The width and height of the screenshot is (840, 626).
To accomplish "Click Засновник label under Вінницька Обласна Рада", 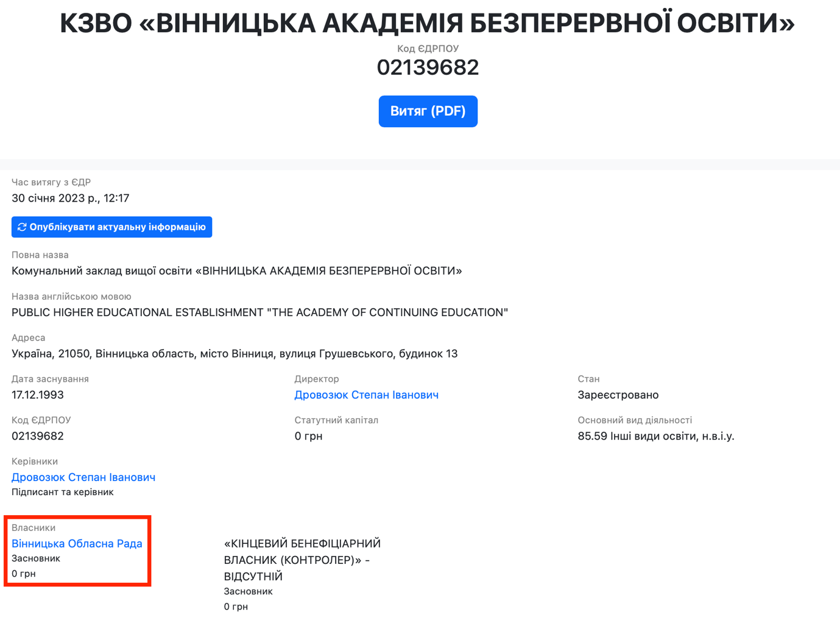I will [x=36, y=558].
